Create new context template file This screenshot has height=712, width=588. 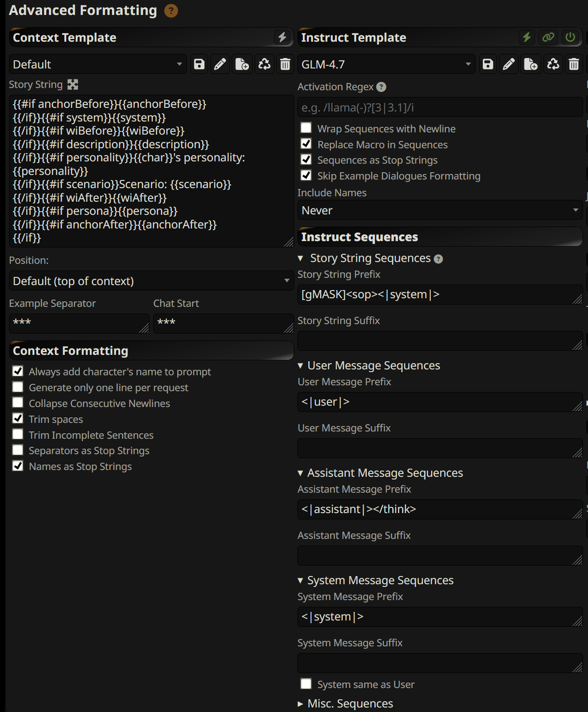click(x=242, y=64)
